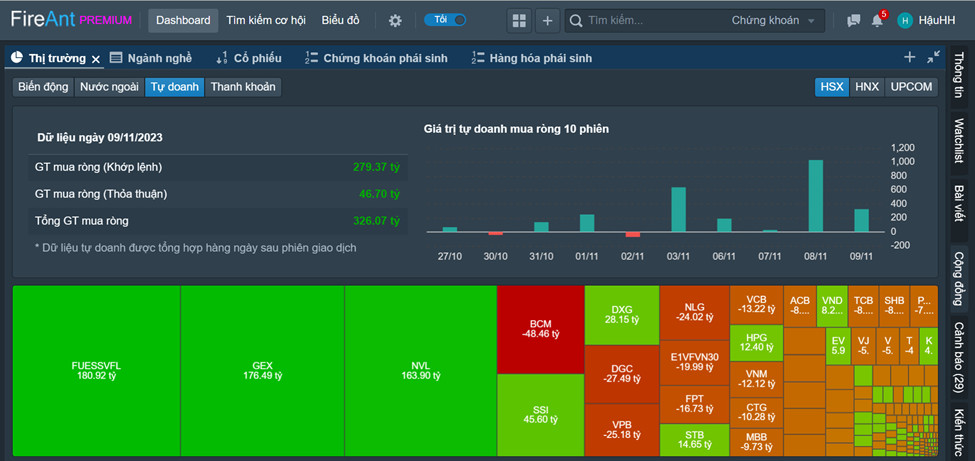
Task: Expand the Cảnh báo (29) side panel
Action: click(957, 357)
